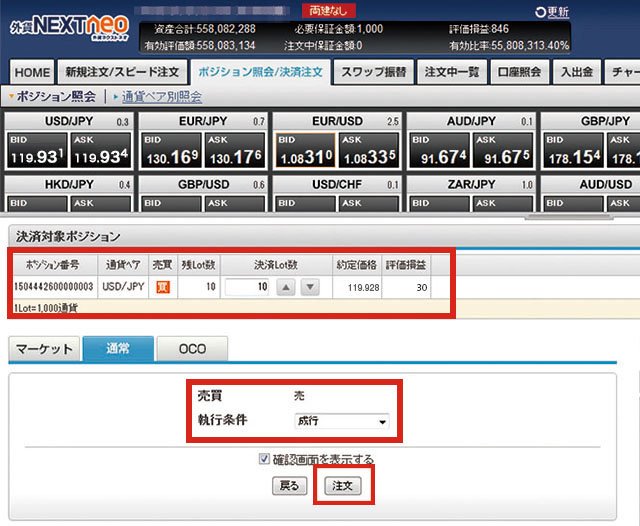Click the Lot increase up arrow
The height and width of the screenshot is (526, 640).
point(285,287)
